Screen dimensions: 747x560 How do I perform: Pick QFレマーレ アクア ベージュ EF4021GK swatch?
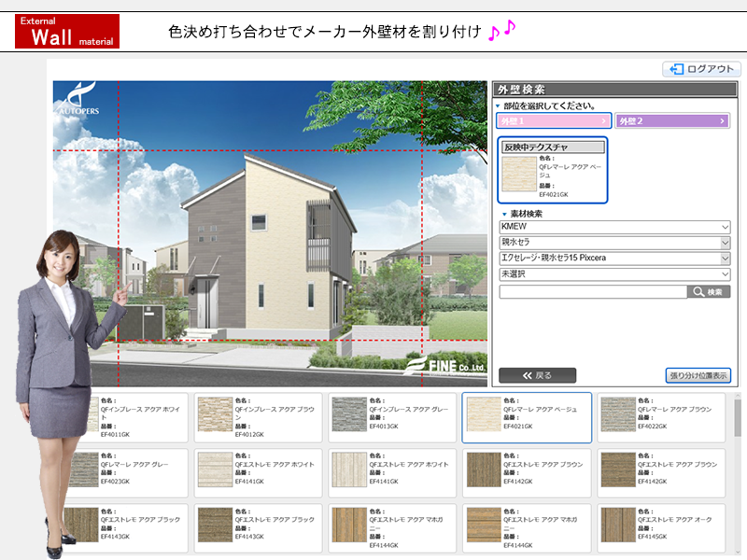click(x=527, y=417)
